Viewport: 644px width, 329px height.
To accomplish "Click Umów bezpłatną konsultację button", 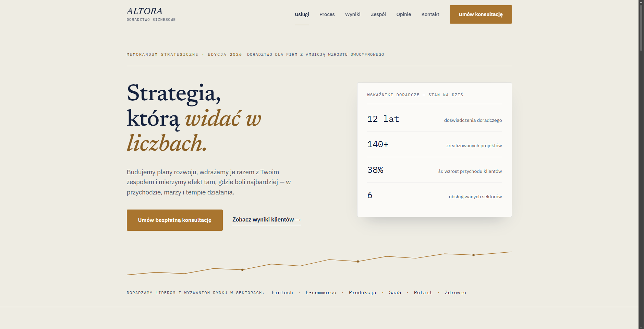I will (175, 220).
